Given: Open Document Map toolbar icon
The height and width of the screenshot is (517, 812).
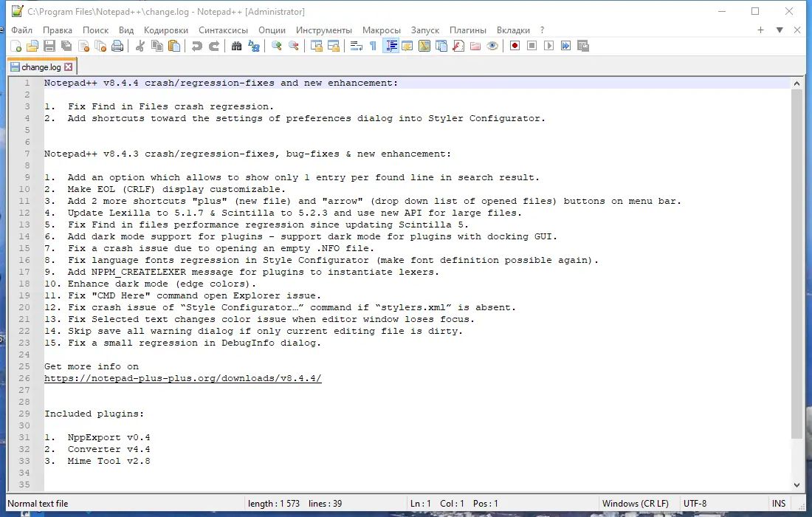Looking at the screenshot, I should 424,46.
